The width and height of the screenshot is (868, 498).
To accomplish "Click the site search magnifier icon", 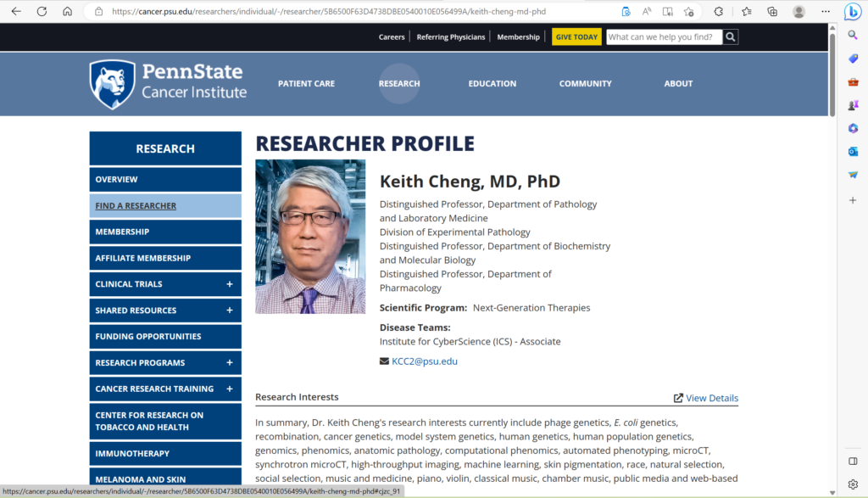I will coord(731,37).
